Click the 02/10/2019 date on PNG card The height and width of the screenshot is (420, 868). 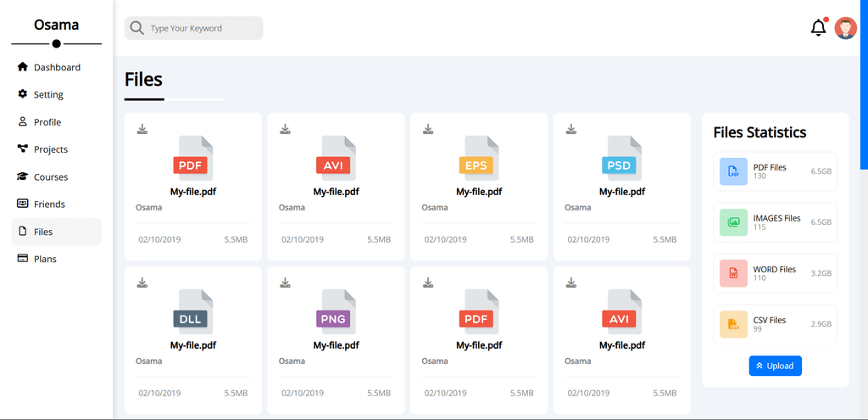[x=303, y=394]
